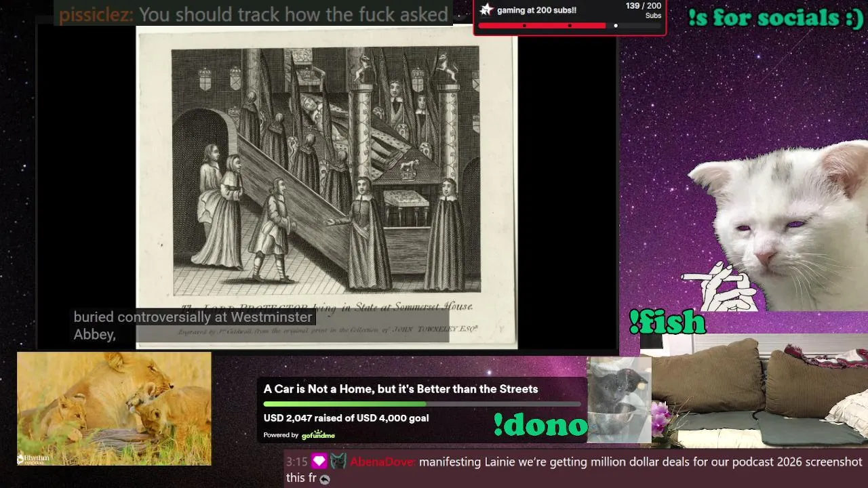Click the pissiclez username in top chat
This screenshot has width=868, height=488.
click(x=96, y=14)
